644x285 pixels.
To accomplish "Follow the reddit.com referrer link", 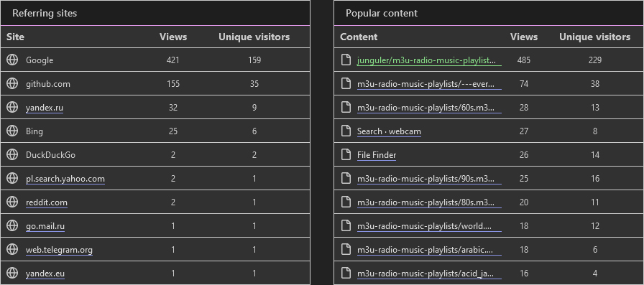I will [47, 202].
